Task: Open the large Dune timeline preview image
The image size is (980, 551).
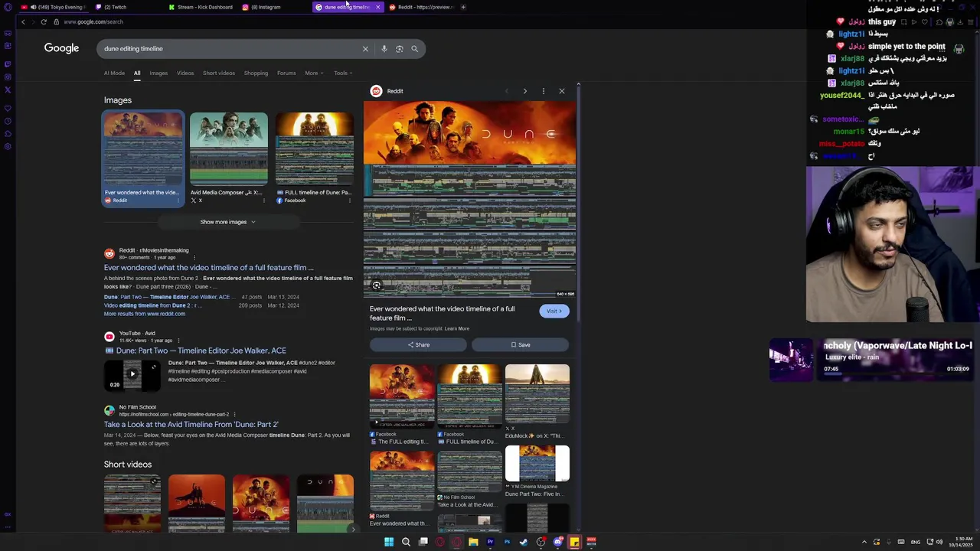Action: [x=470, y=199]
